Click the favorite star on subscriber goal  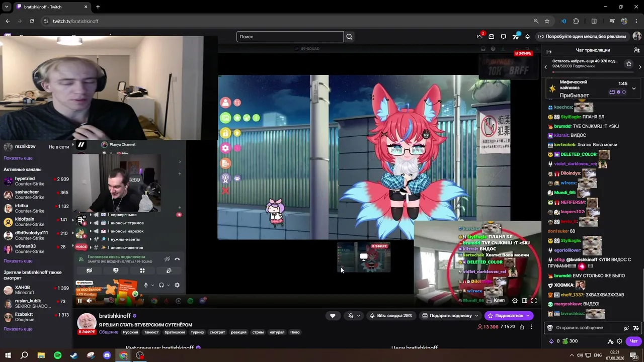click(x=628, y=64)
